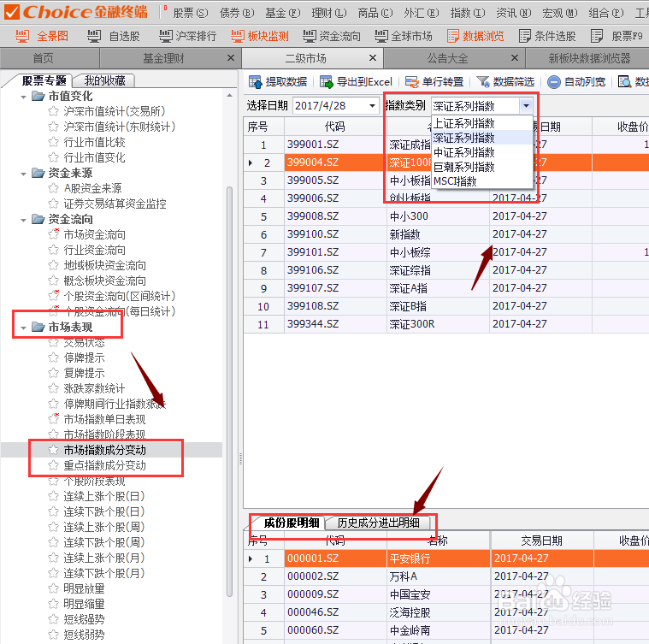The image size is (649, 644).
Task: Close the 二级市场 tab
Action: [x=373, y=58]
